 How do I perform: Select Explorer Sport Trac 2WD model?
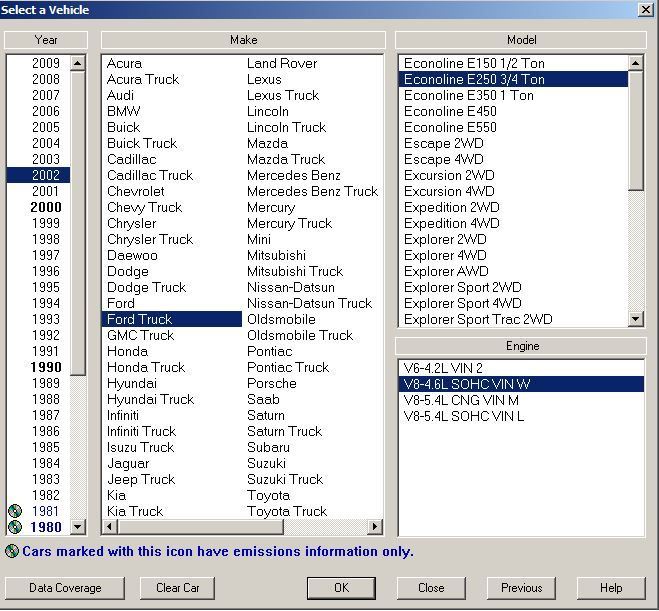coord(477,319)
